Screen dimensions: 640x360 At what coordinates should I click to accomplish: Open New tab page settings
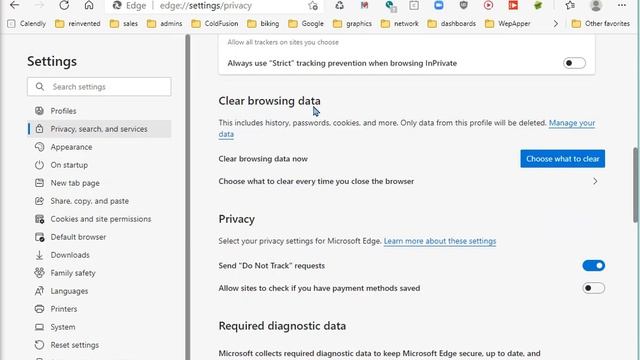tap(75, 183)
